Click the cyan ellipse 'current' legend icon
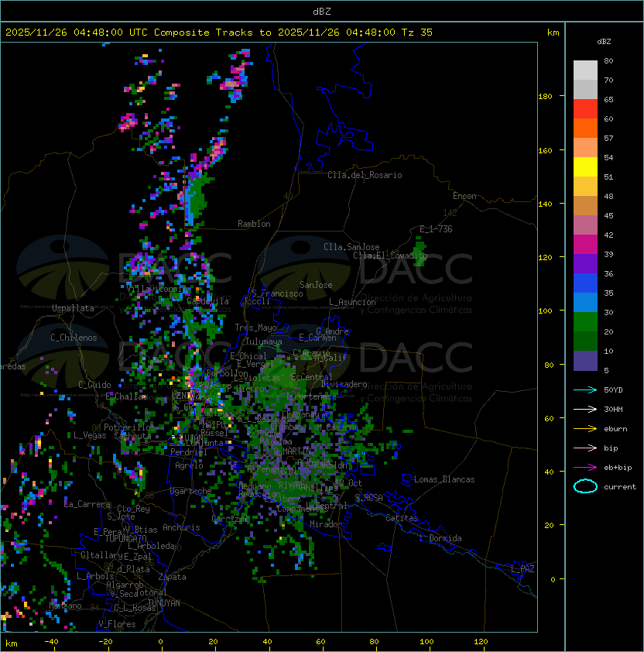Viewport: 644px width, 652px height. (x=585, y=486)
